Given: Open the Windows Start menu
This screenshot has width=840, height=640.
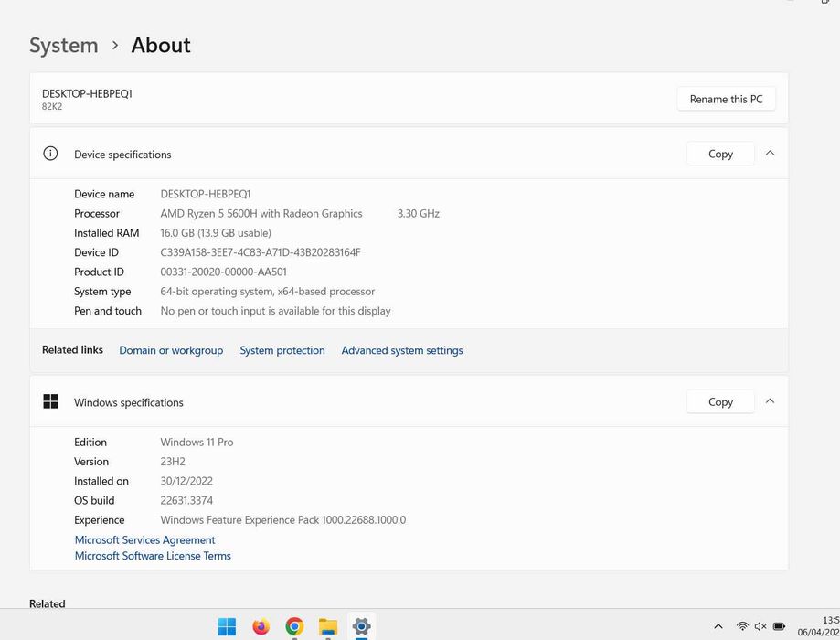Looking at the screenshot, I should [x=227, y=626].
